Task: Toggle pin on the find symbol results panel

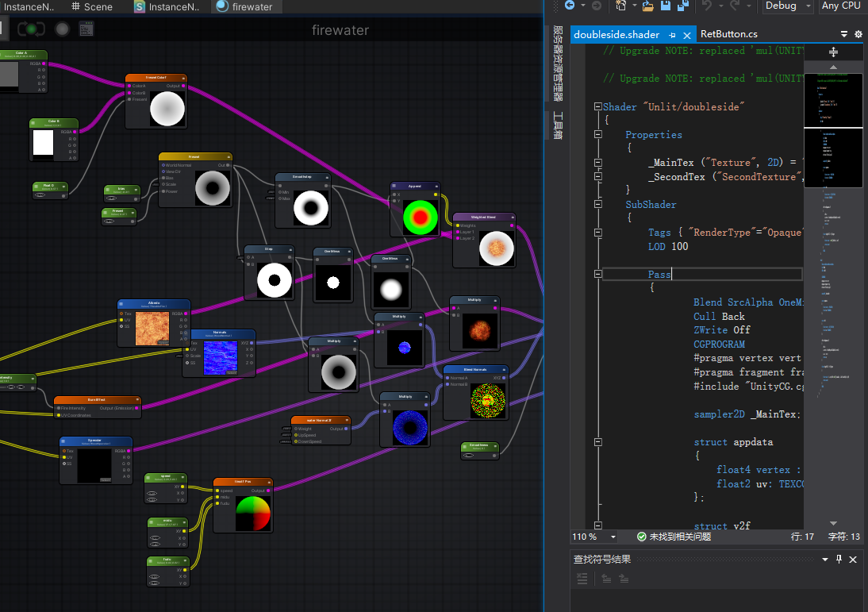Action: (x=839, y=559)
